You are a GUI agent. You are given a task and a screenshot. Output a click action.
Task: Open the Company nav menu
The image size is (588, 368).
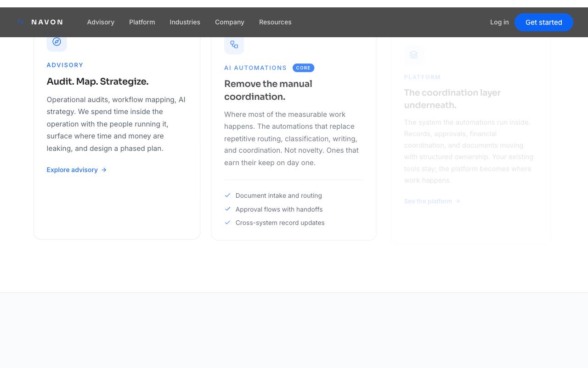tap(230, 22)
